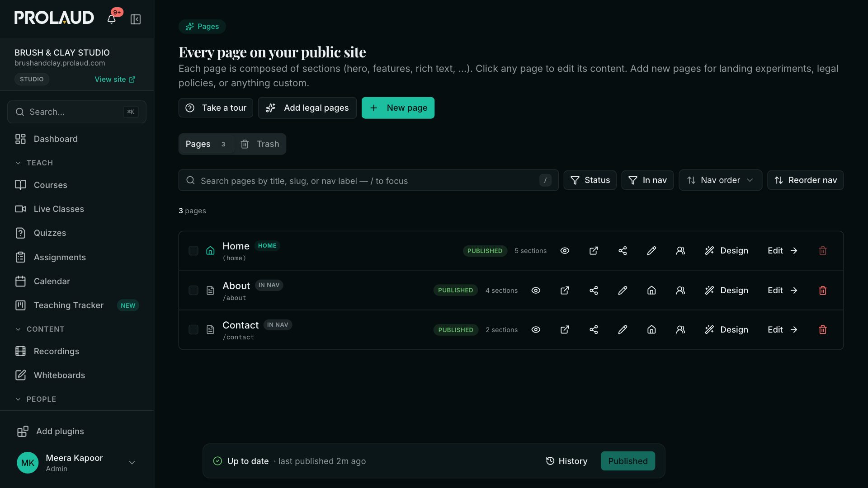Switch to the Trash tab
The width and height of the screenshot is (868, 488).
coord(260,144)
